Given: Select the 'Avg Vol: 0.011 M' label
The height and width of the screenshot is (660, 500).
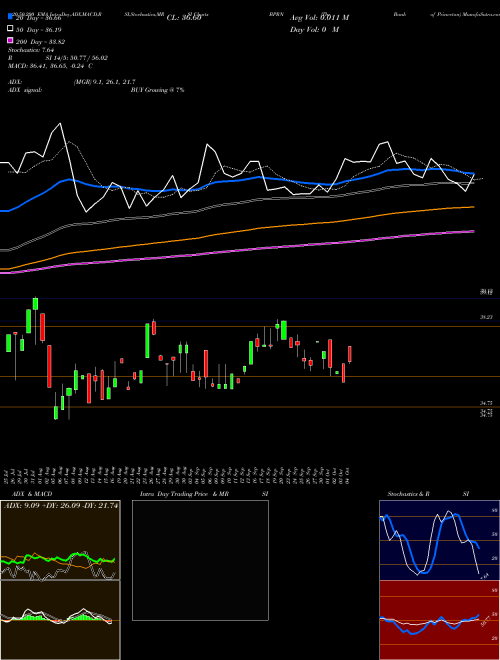Looking at the screenshot, I should (x=319, y=18).
